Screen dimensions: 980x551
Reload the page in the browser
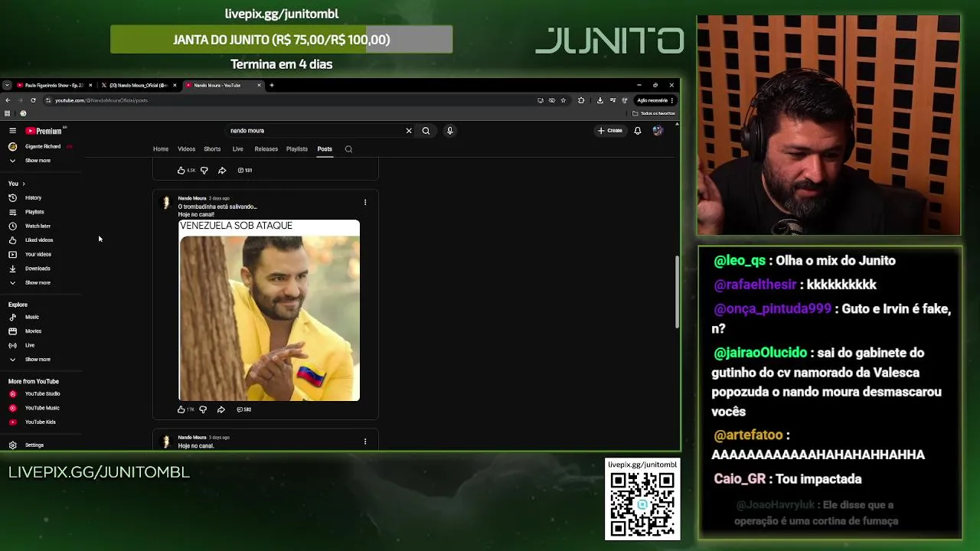coord(33,100)
